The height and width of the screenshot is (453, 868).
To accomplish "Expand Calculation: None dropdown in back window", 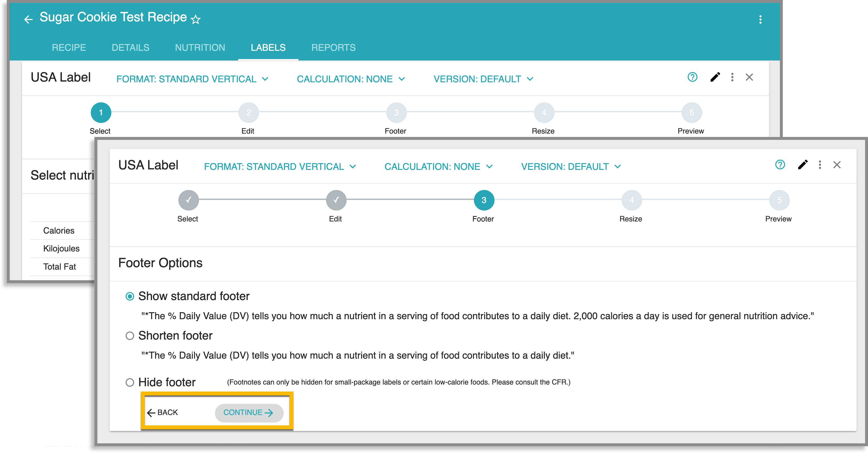I will (351, 79).
